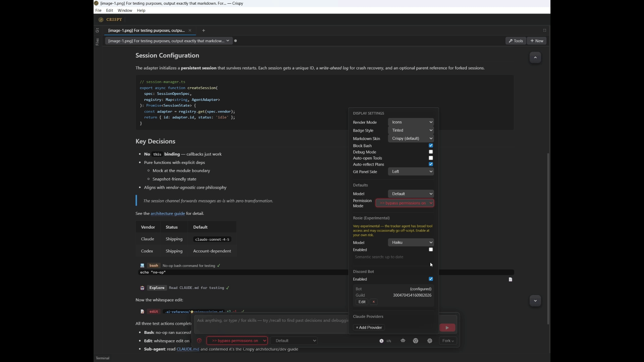Open the Rosie Model dropdown showing Haiku
644x362 pixels.
pos(411,242)
